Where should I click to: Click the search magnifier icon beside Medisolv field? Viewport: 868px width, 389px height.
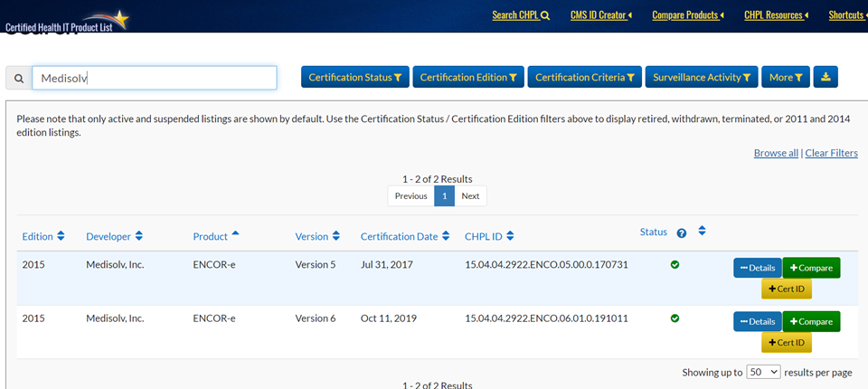point(19,78)
